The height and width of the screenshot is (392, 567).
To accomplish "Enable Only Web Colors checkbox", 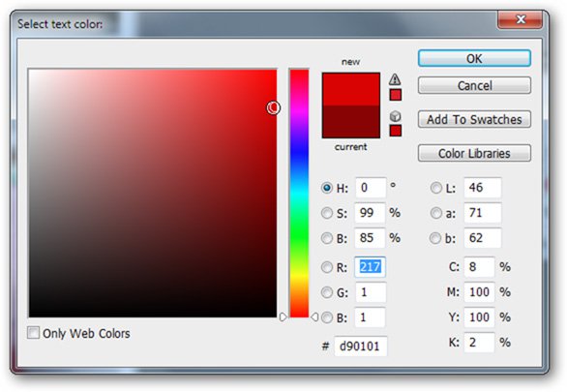I will (x=33, y=333).
